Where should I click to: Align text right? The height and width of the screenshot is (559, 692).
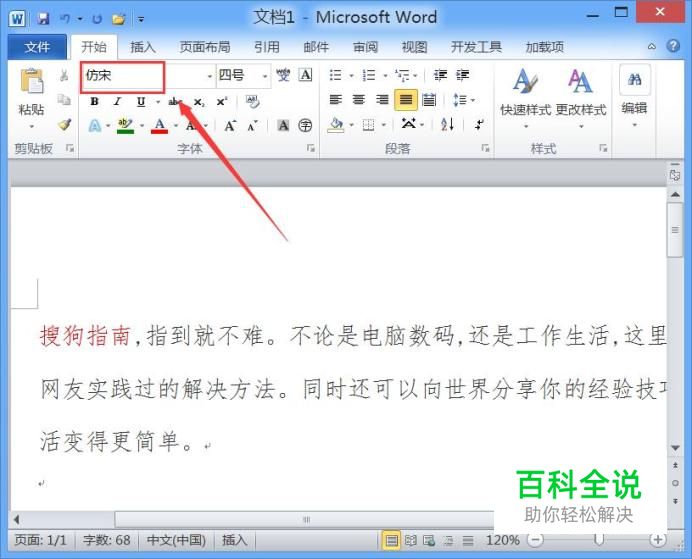(382, 100)
